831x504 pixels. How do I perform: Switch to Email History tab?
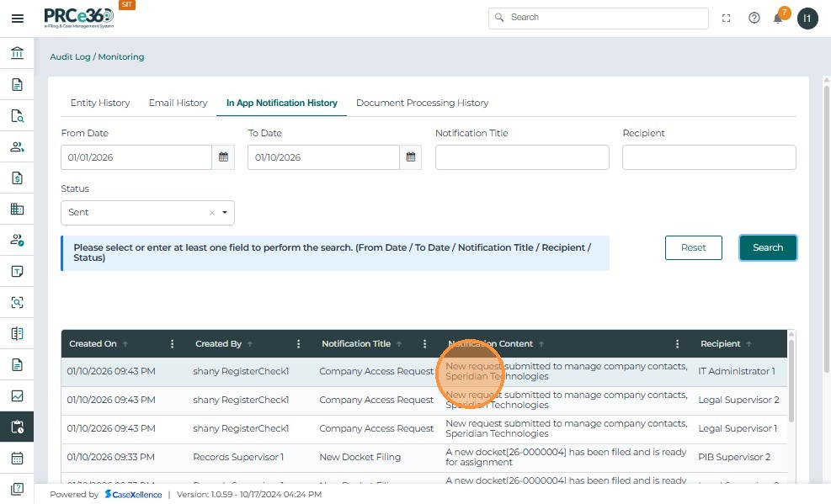pos(178,103)
